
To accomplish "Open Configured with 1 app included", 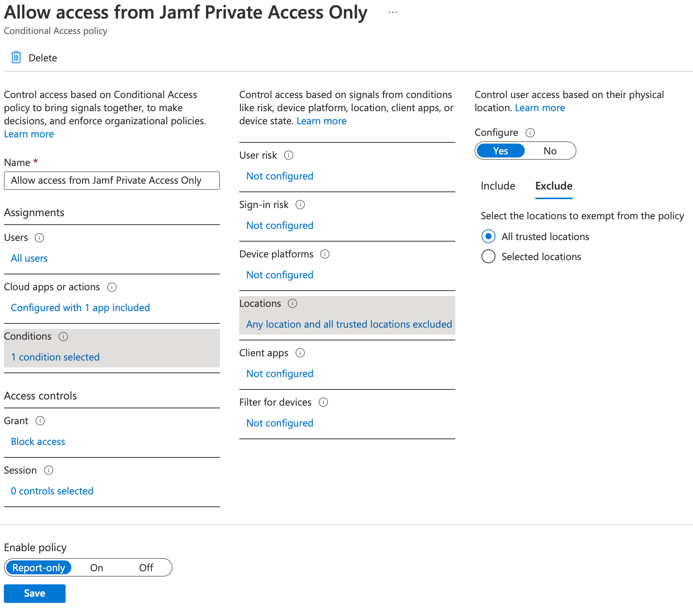I will [80, 308].
